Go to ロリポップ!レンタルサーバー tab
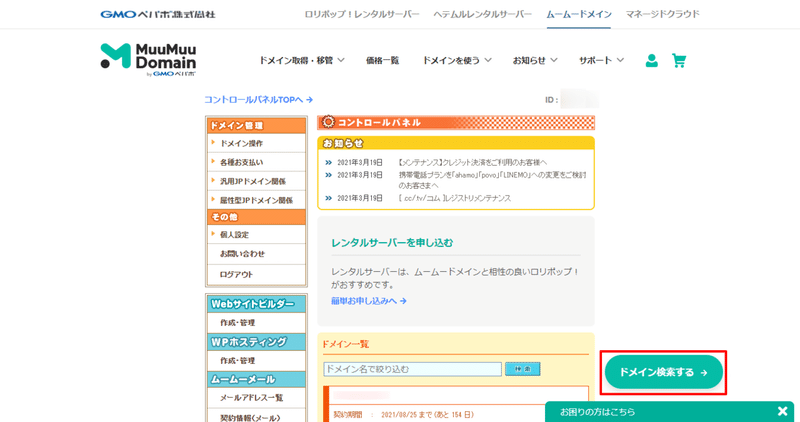This screenshot has height=422, width=800. click(362, 14)
